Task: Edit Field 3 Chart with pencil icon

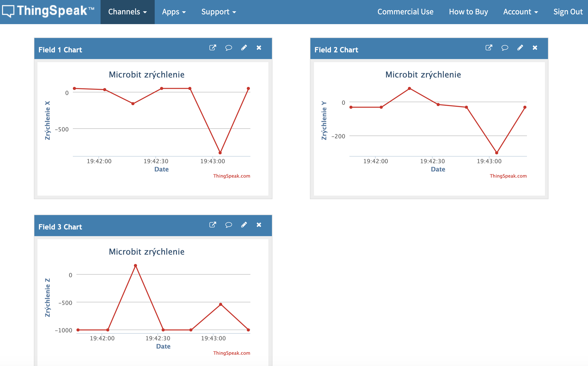Action: [x=244, y=225]
